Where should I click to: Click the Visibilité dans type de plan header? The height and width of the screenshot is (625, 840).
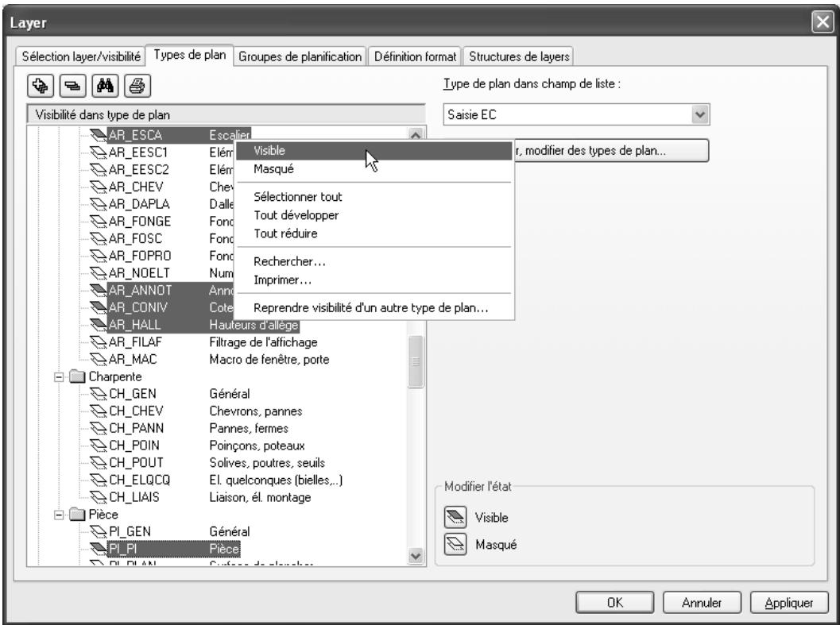click(226, 114)
